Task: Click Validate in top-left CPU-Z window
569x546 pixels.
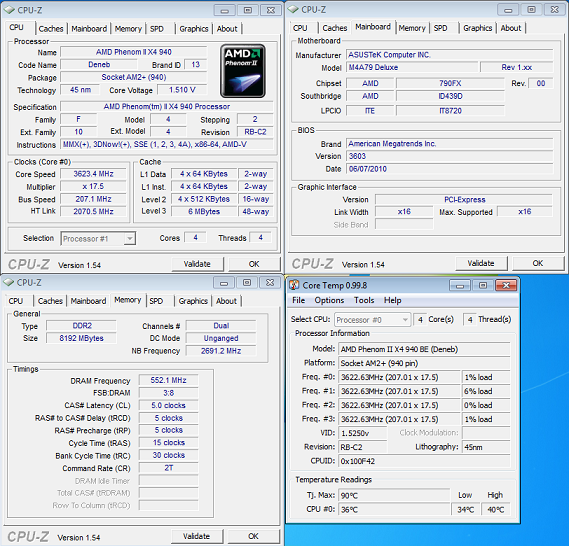Action: [x=197, y=264]
